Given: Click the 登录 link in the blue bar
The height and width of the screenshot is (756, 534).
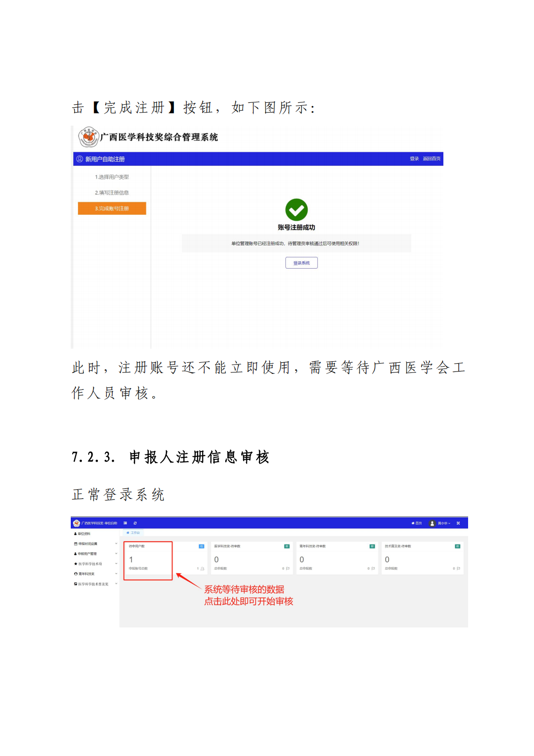Looking at the screenshot, I should [414, 159].
